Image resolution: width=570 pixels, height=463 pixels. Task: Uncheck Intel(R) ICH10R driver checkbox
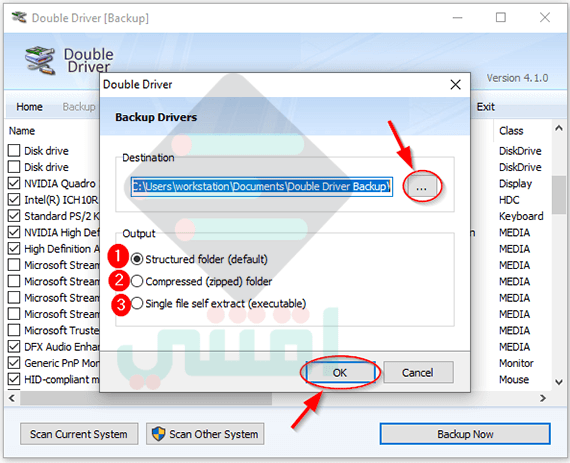[14, 200]
